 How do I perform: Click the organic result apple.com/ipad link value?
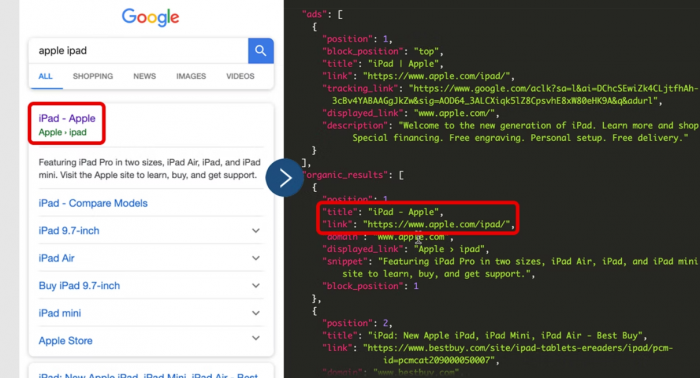(437, 224)
